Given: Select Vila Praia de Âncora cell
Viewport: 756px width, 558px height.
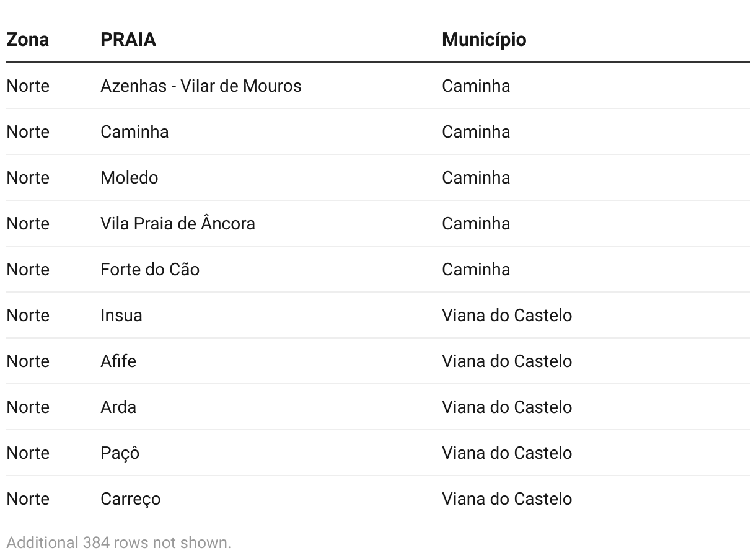Looking at the screenshot, I should click(178, 223).
